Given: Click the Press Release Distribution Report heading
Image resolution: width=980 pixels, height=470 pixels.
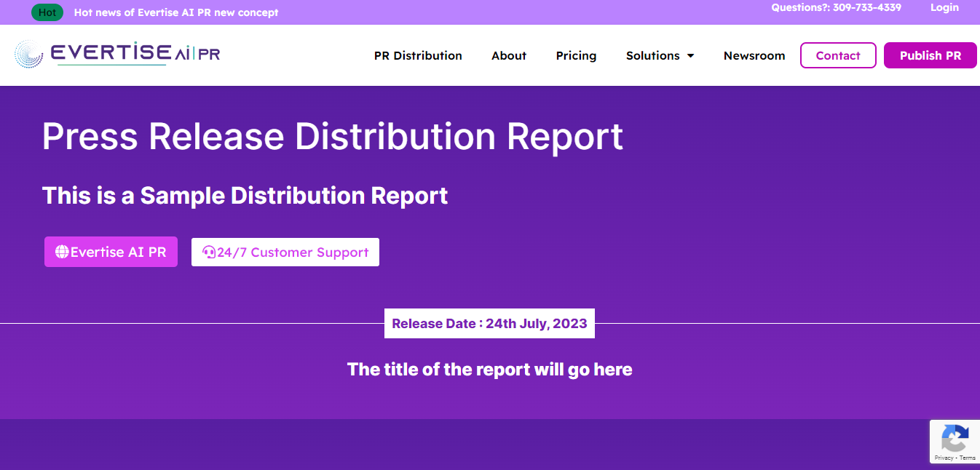Looking at the screenshot, I should point(333,136).
